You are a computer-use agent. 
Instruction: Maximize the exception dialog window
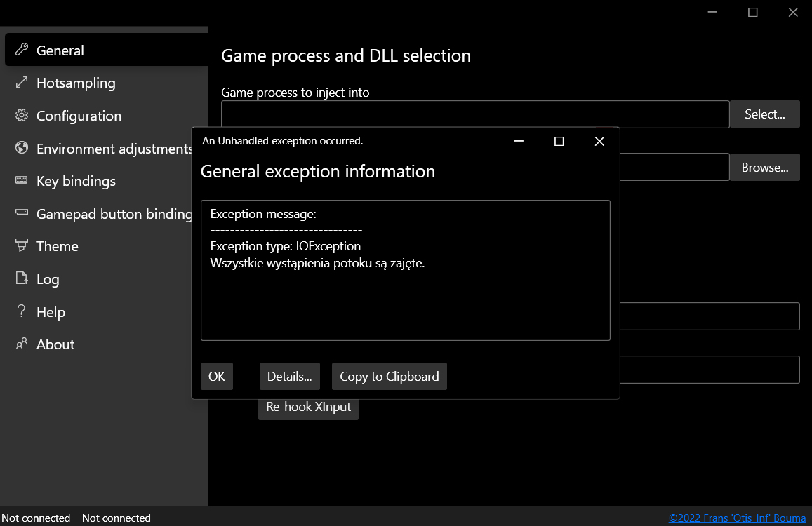click(559, 142)
